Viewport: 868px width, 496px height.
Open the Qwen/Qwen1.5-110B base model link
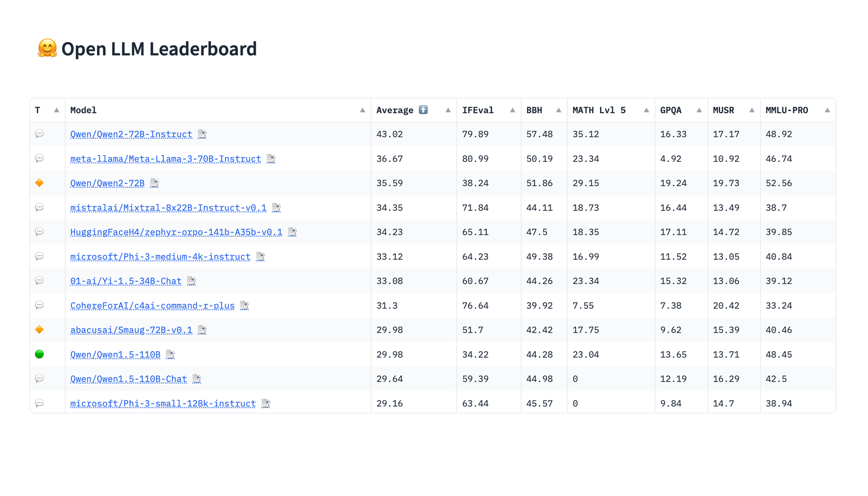pyautogui.click(x=115, y=355)
